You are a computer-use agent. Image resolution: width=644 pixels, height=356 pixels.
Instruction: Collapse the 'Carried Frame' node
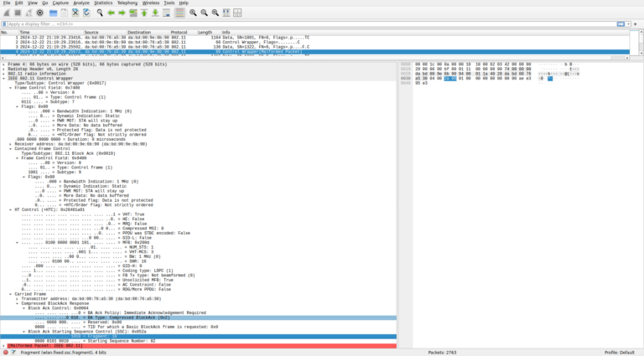coord(11,294)
